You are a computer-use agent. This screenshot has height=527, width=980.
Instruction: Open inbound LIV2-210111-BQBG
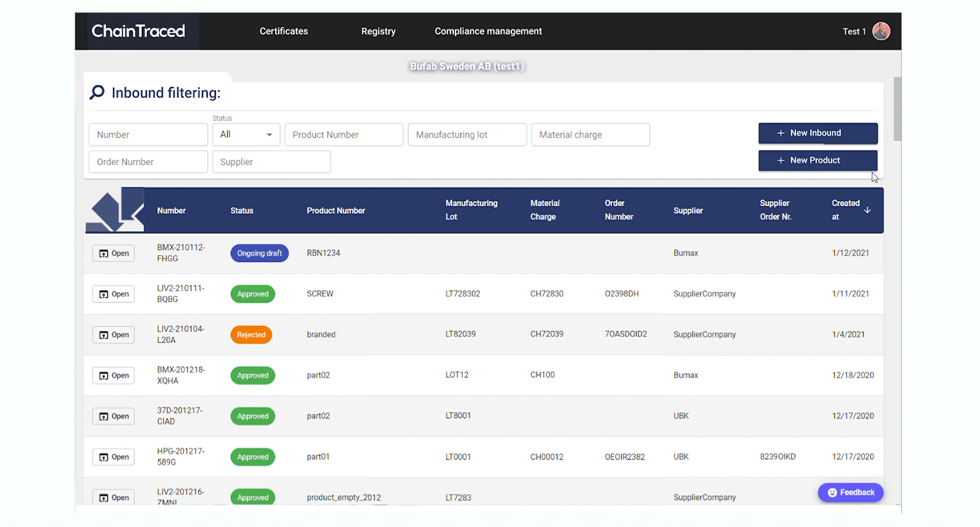(113, 294)
